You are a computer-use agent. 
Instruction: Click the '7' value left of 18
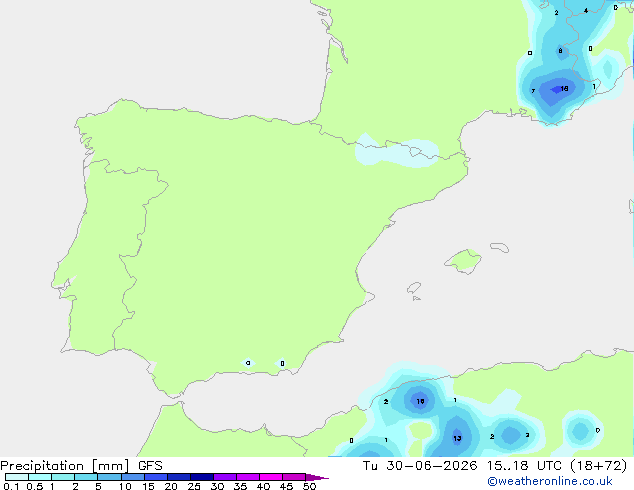tap(533, 91)
